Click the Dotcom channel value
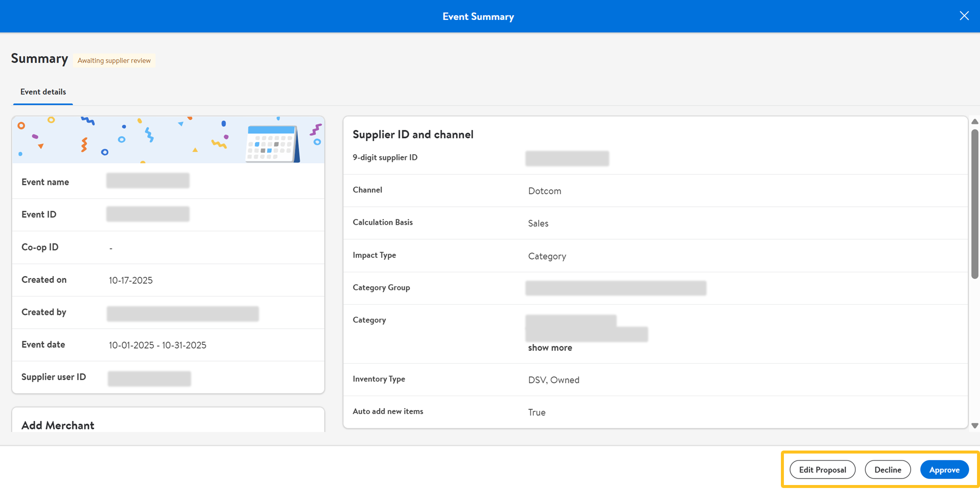 (544, 191)
